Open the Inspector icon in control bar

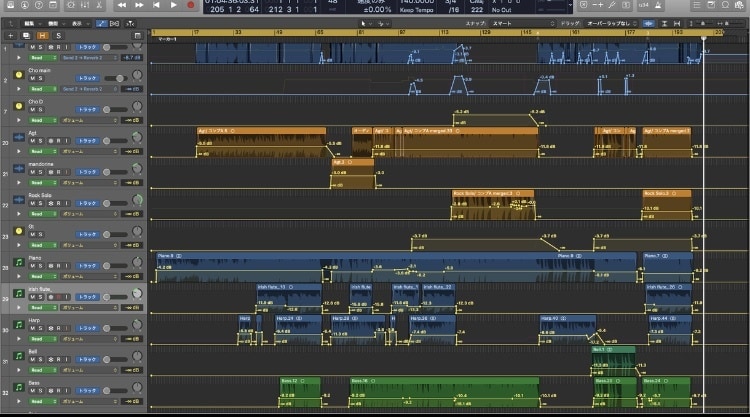pos(24,5)
